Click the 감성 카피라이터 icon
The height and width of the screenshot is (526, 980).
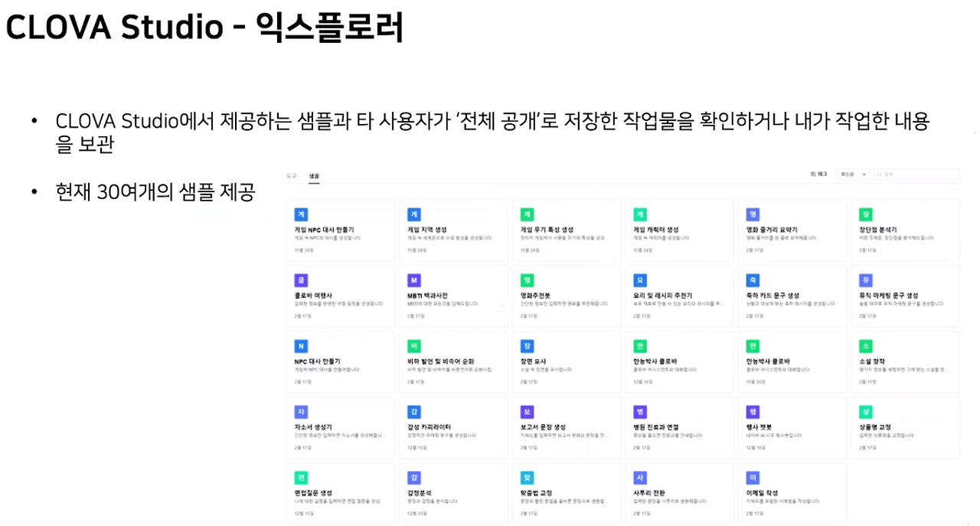(414, 412)
